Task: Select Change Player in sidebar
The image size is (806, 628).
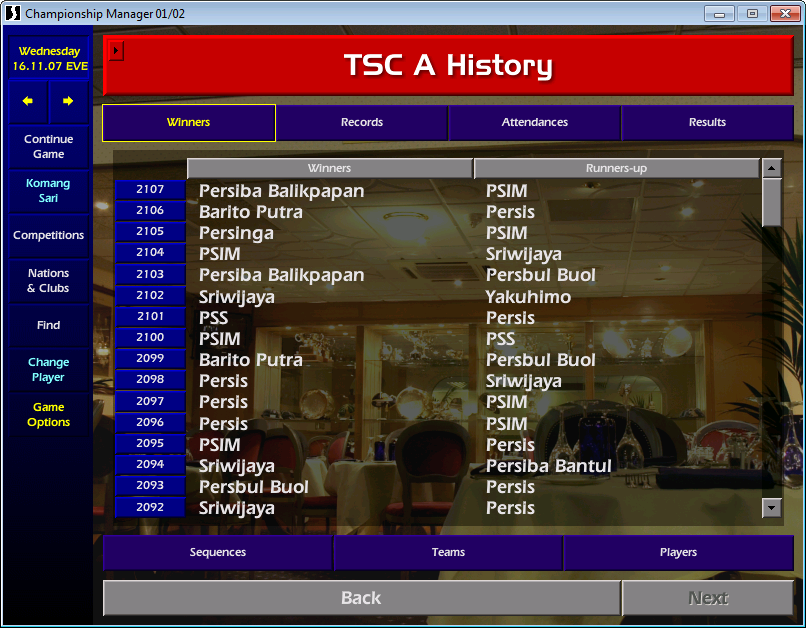Action: point(49,370)
